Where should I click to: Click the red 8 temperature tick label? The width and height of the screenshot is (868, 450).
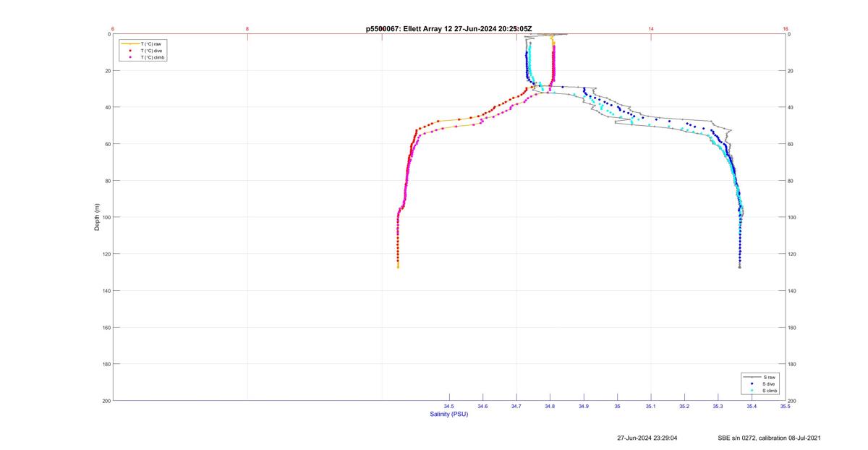click(247, 29)
